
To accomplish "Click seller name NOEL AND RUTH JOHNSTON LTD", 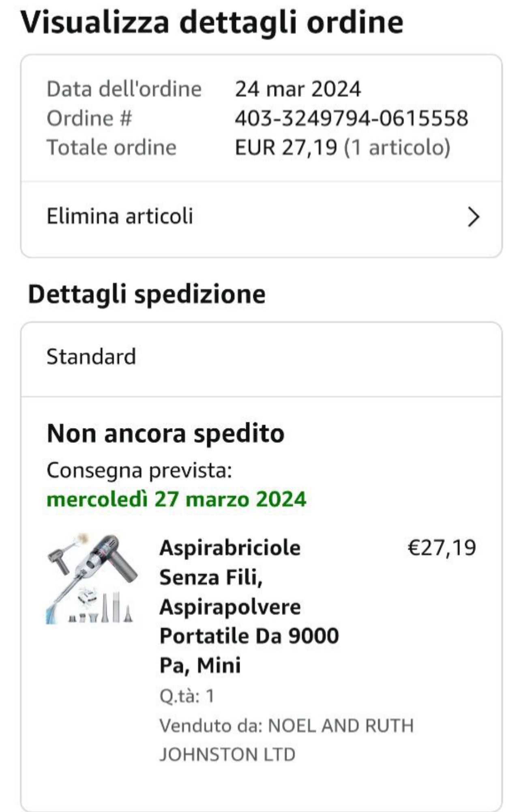I will 286,740.
